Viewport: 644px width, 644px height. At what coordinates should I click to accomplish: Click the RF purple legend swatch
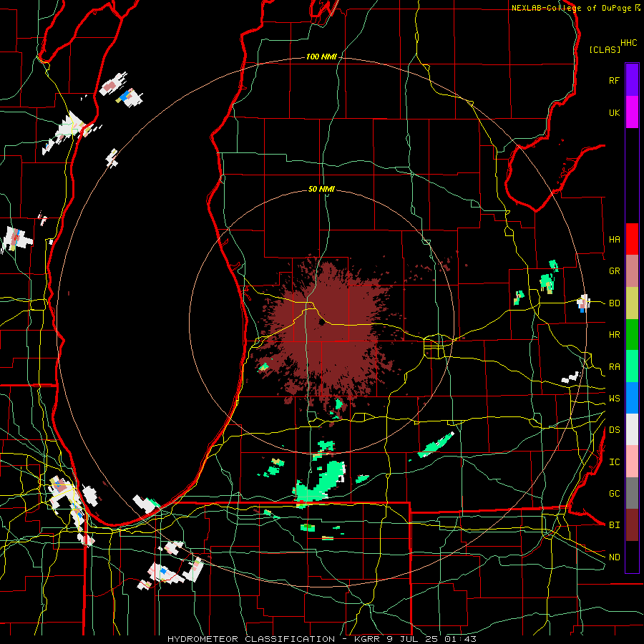(632, 79)
